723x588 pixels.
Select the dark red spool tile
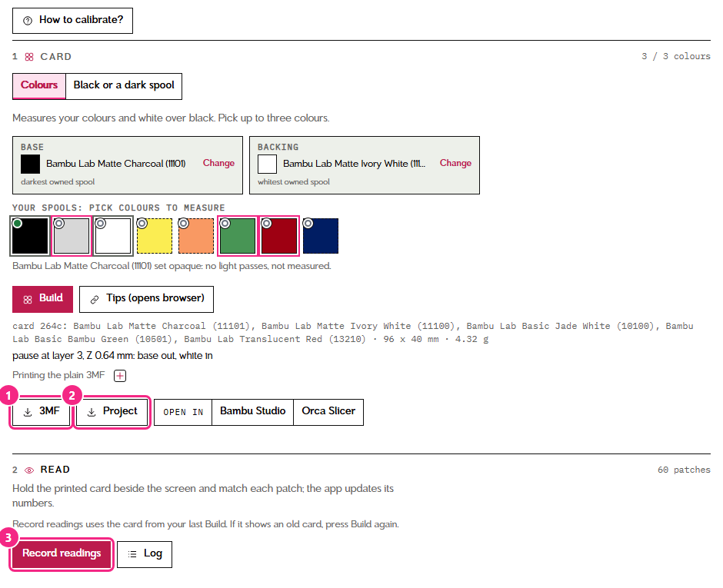pyautogui.click(x=279, y=236)
